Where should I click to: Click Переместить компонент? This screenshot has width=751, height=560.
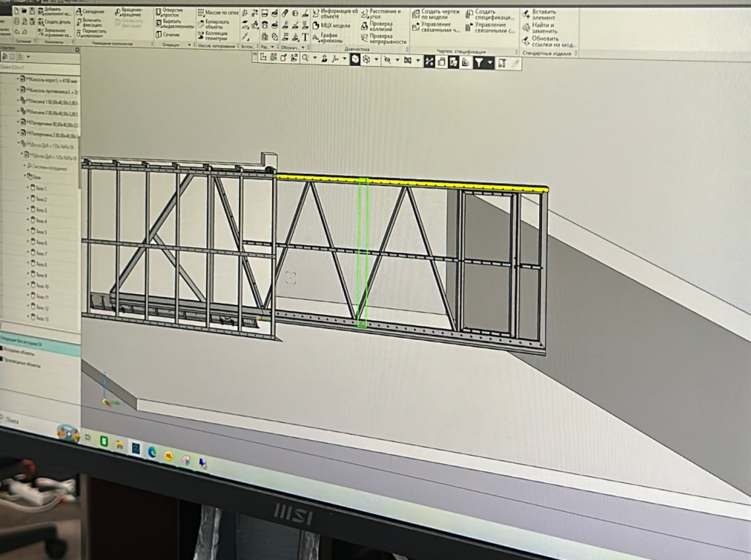click(x=92, y=33)
